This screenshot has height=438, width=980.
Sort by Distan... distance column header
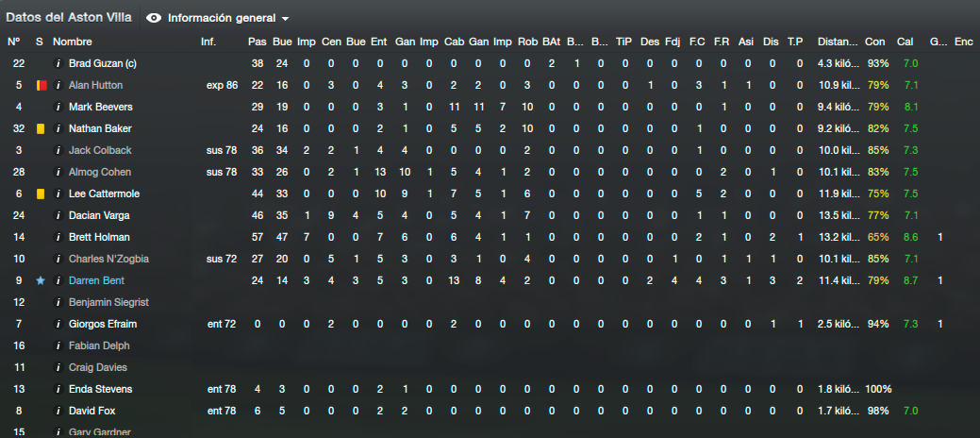838,42
